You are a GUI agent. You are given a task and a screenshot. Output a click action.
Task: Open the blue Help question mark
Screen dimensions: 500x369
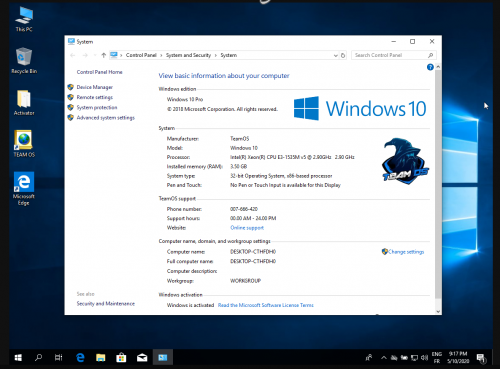tap(430, 67)
